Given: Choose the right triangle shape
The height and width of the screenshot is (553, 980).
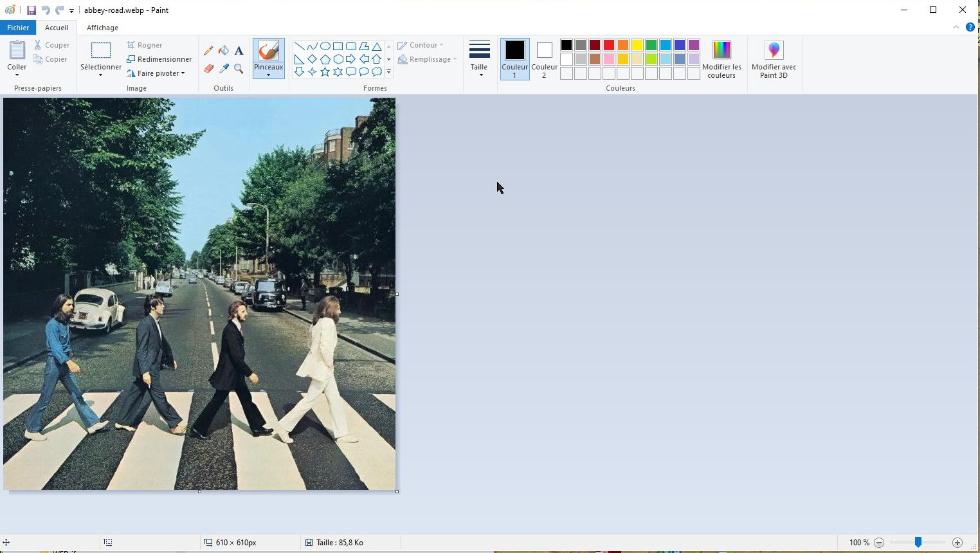Looking at the screenshot, I should (x=299, y=59).
